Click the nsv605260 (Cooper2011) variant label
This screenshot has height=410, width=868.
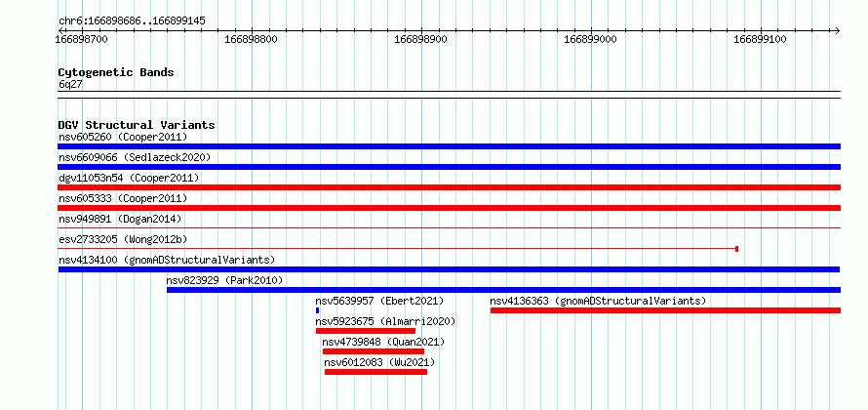123,137
